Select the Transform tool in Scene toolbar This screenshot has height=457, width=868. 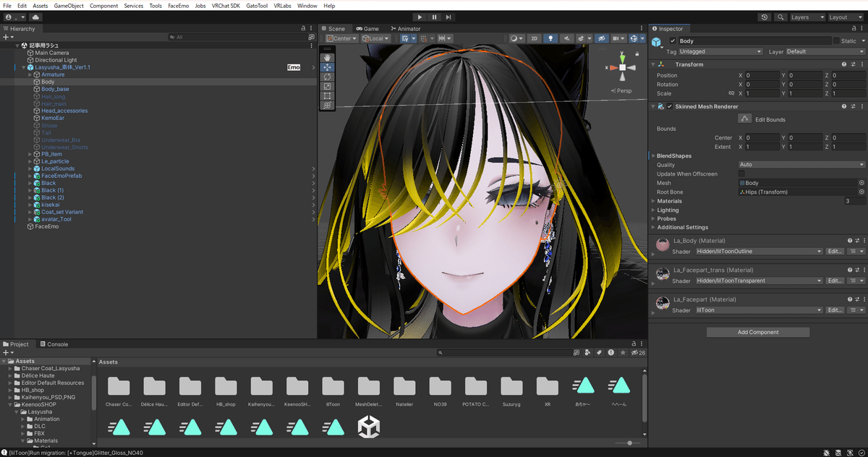tap(327, 105)
